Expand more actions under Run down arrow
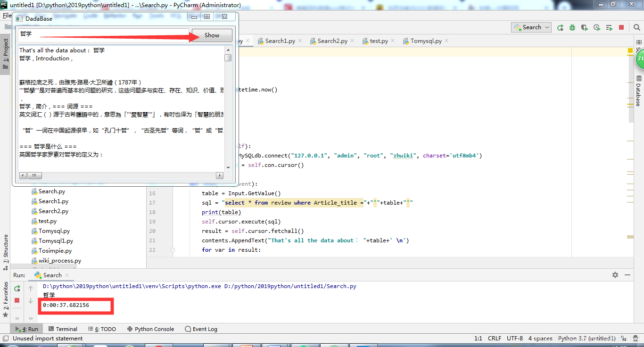This screenshot has width=644, height=347. (31, 318)
